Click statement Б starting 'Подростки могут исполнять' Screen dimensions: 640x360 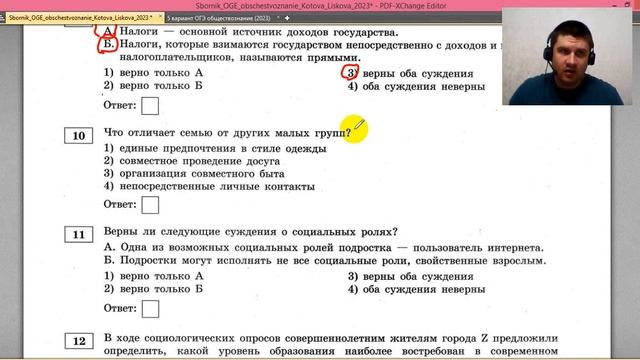pos(325,260)
